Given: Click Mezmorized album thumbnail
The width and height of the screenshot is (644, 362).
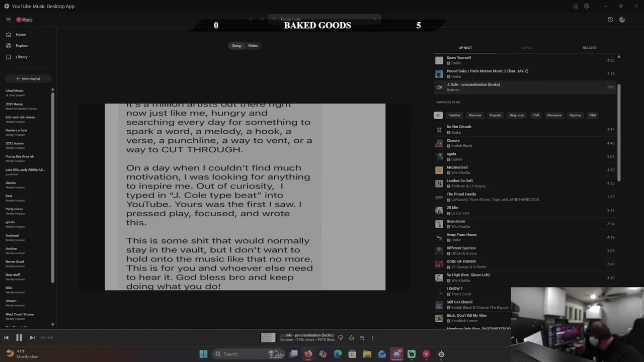Looking at the screenshot, I should 439,170.
